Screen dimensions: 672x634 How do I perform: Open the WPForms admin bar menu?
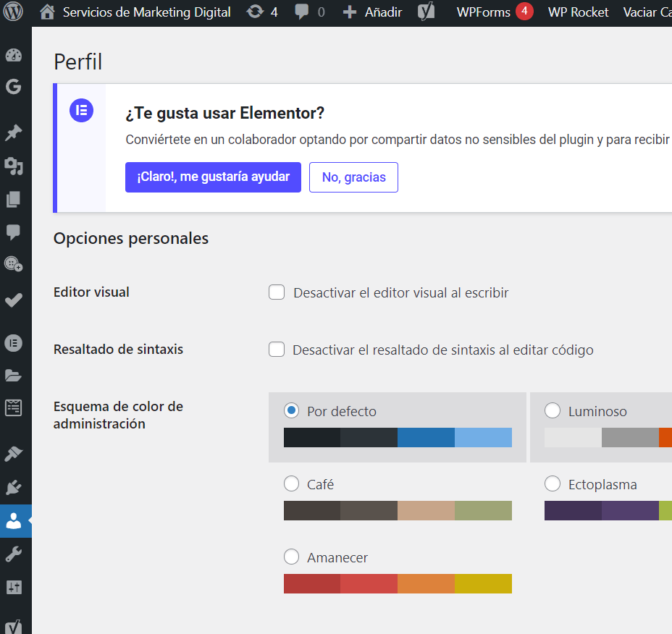(484, 12)
